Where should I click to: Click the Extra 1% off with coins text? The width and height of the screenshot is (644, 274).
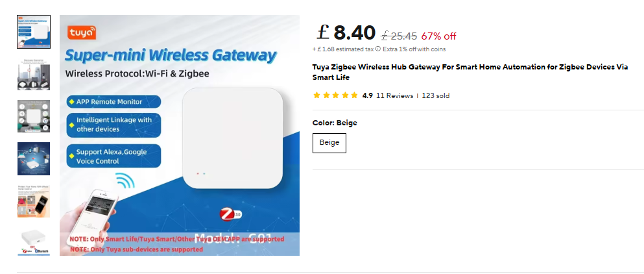pos(414,49)
